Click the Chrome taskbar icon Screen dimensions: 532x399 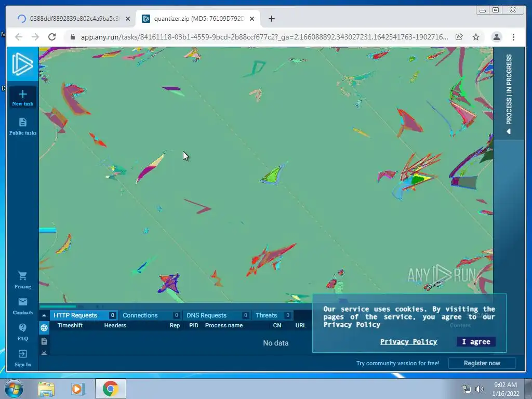coord(110,389)
